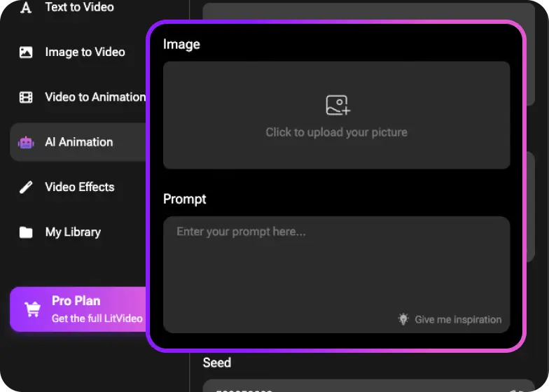This screenshot has height=392, width=549.
Task: Click the Video to Animation film icon
Action: [x=26, y=97]
